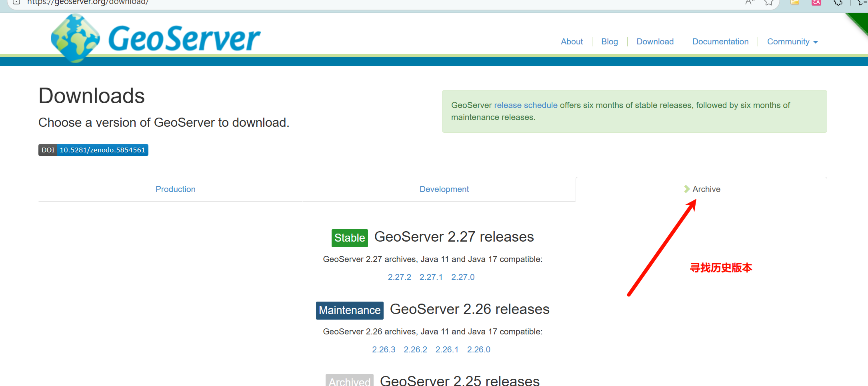Click the GeoServer wordmark title

click(x=184, y=38)
